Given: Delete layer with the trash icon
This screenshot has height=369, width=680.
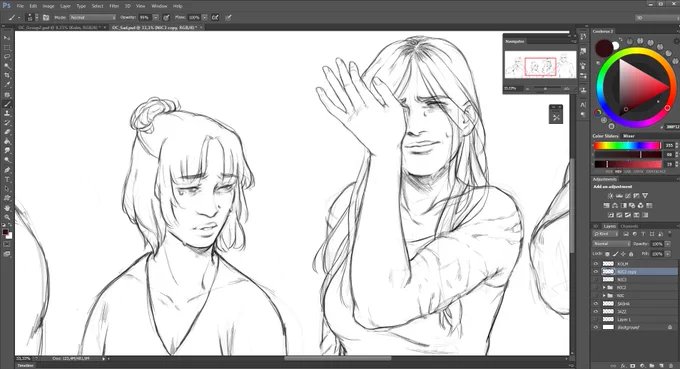Looking at the screenshot, I should tap(671, 366).
